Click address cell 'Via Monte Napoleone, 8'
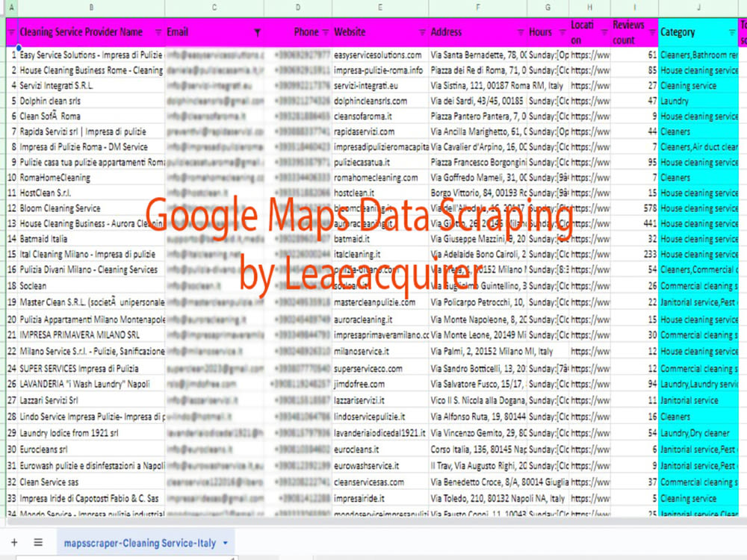Screen dimensions: 747x560 478,319
